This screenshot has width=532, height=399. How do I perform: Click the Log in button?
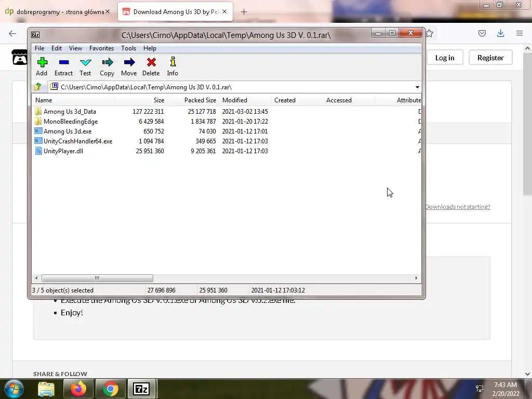click(x=445, y=58)
